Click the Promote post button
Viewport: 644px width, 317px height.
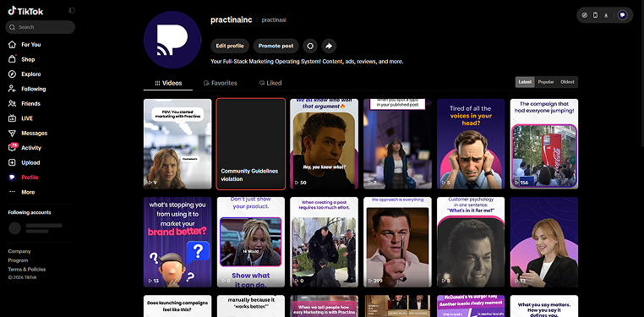point(276,46)
